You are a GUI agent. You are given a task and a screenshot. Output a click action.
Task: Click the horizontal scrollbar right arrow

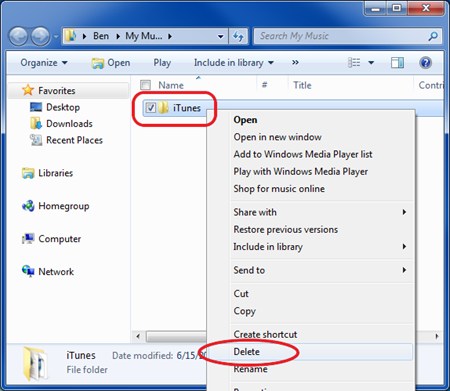(x=437, y=336)
